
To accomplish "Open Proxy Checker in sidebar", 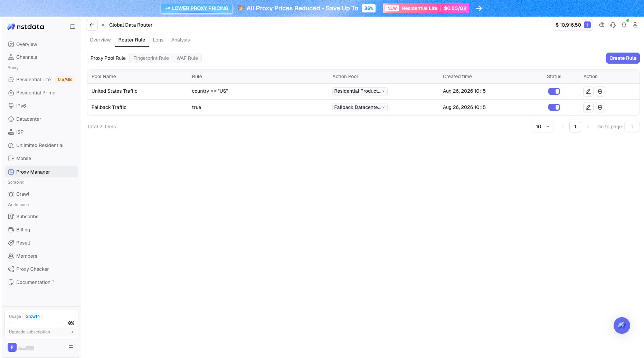I will click(x=41, y=269).
